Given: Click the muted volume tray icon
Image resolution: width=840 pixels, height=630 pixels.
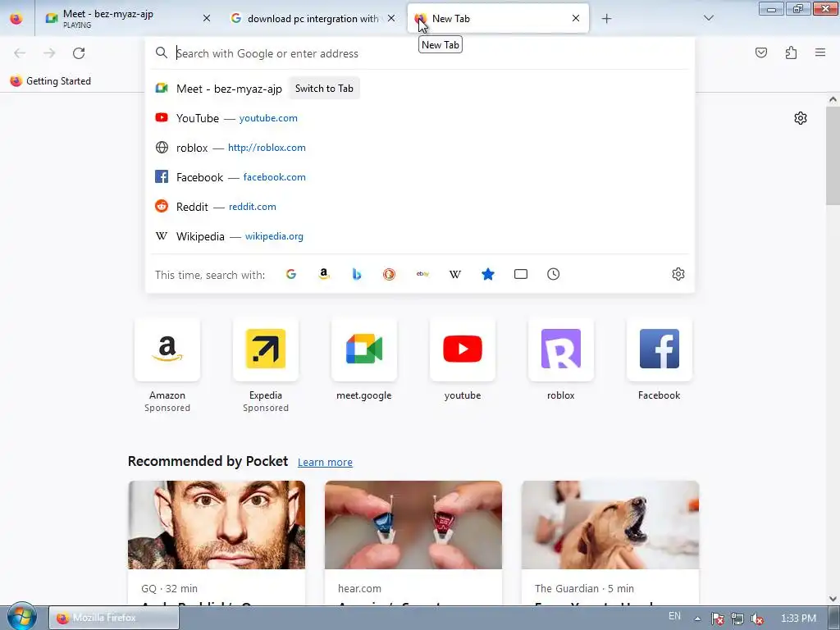Looking at the screenshot, I should click(x=757, y=619).
